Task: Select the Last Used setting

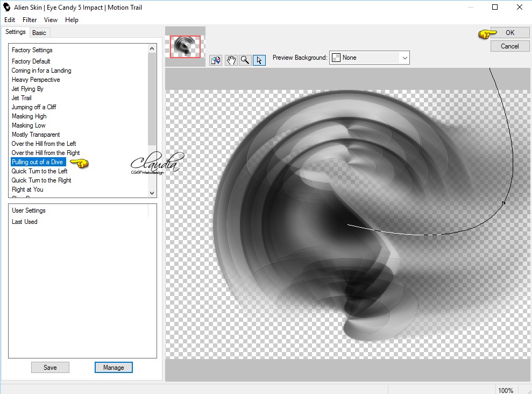Action: pos(24,222)
